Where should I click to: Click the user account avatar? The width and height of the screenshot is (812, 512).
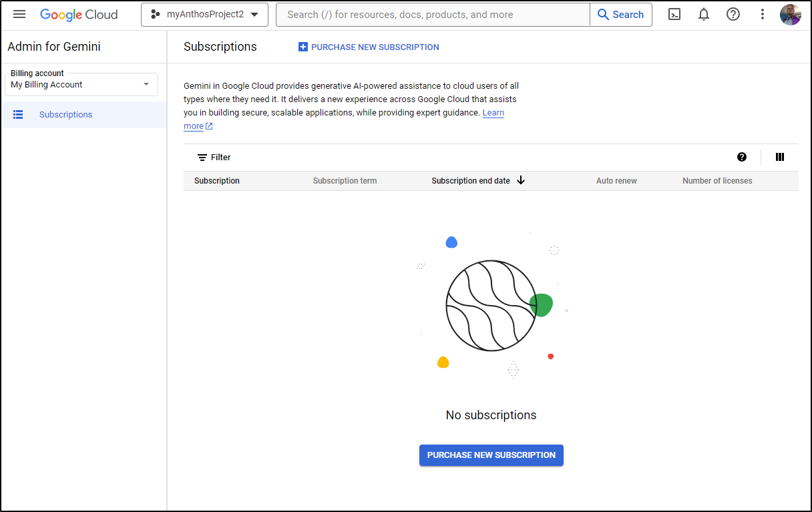[791, 14]
